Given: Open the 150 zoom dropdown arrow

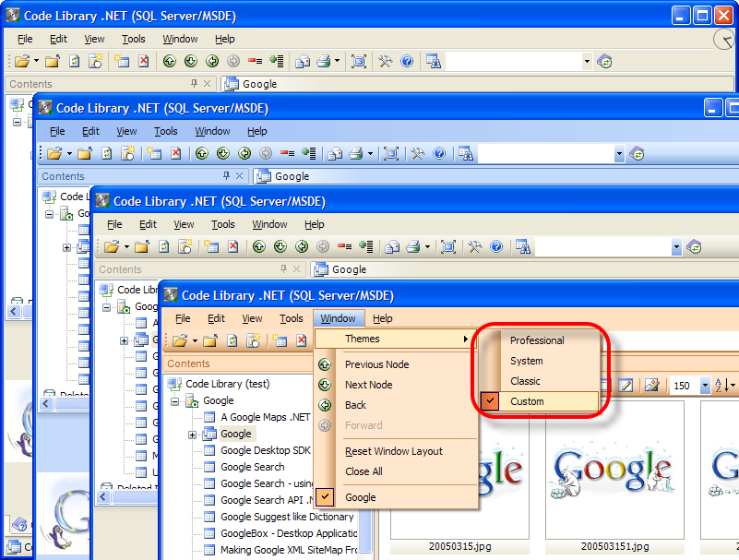Looking at the screenshot, I should (x=705, y=386).
